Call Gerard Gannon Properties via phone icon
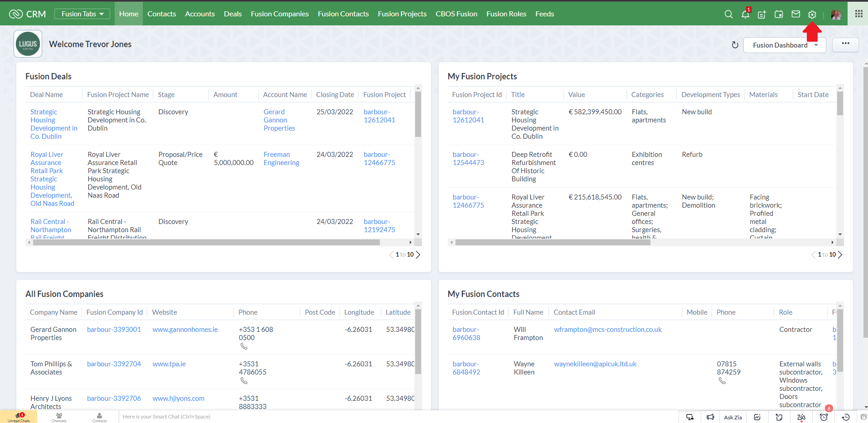Image resolution: width=868 pixels, height=423 pixels. (244, 346)
